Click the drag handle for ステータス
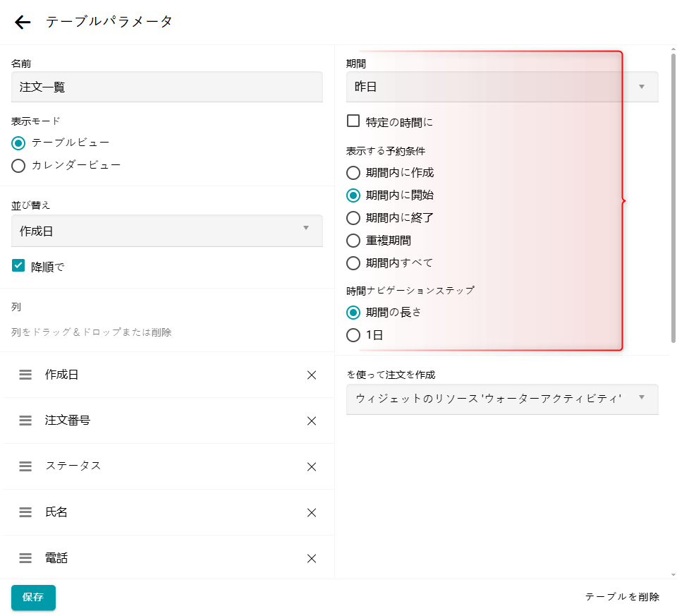This screenshot has width=677, height=616. tap(25, 466)
